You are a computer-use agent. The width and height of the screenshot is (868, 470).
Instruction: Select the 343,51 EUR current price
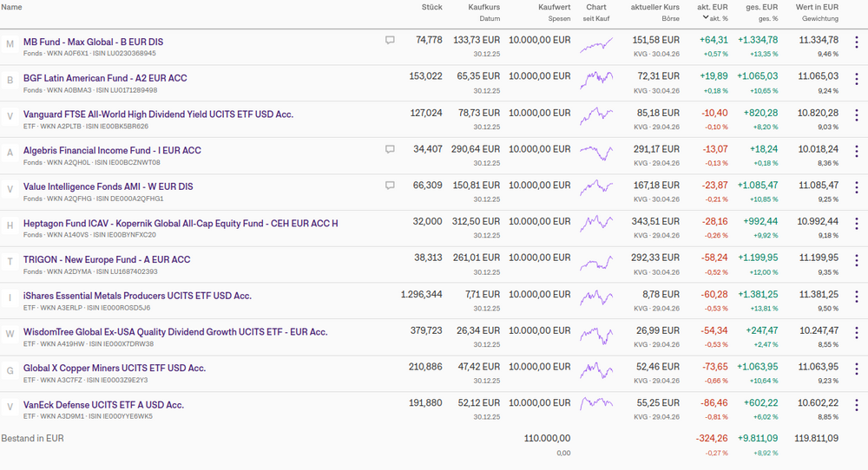pyautogui.click(x=655, y=222)
